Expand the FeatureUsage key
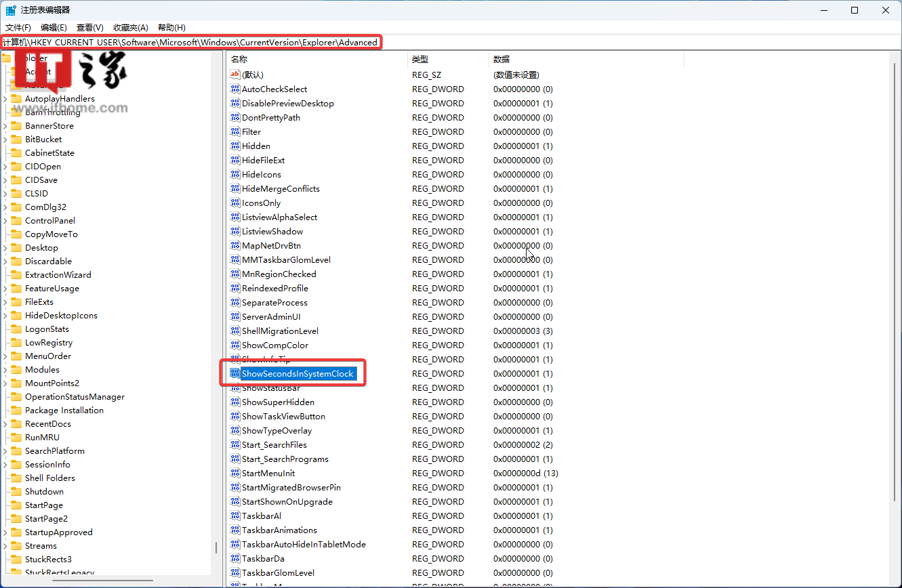902x588 pixels. pyautogui.click(x=5, y=288)
